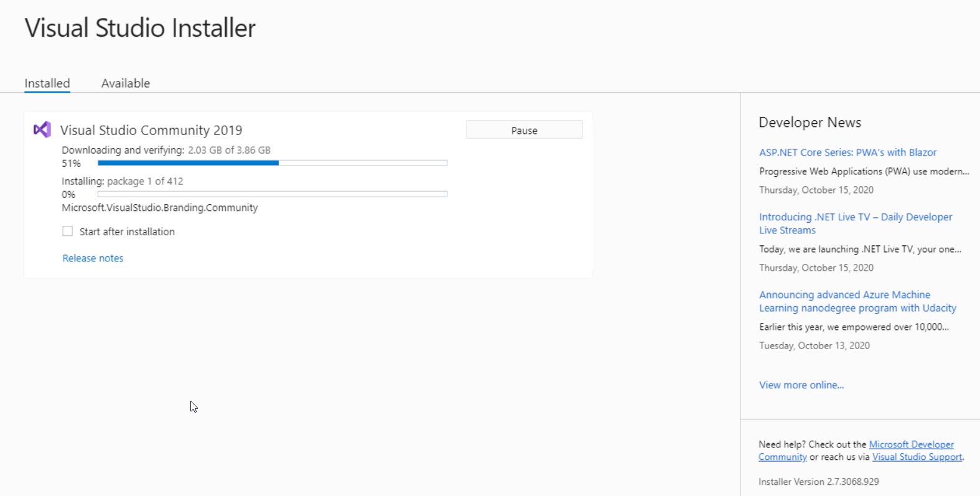The image size is (980, 496).
Task: Open the Release notes link
Action: tap(93, 258)
